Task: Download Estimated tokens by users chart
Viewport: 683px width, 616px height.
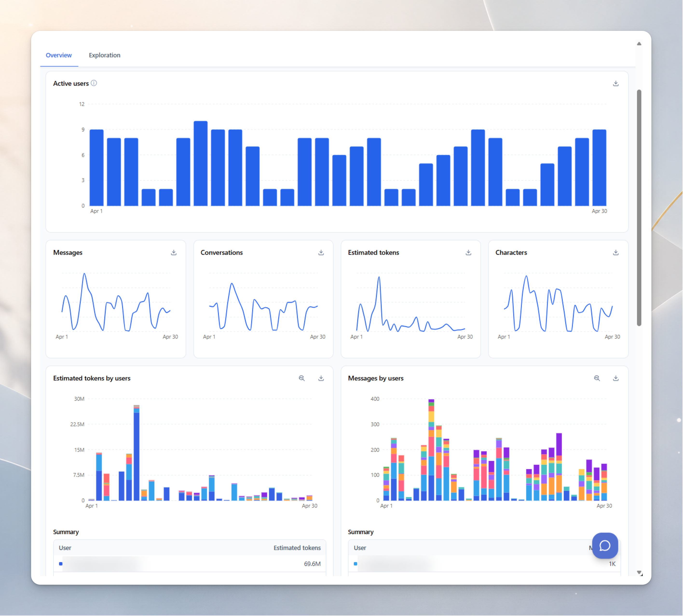Action: (321, 378)
